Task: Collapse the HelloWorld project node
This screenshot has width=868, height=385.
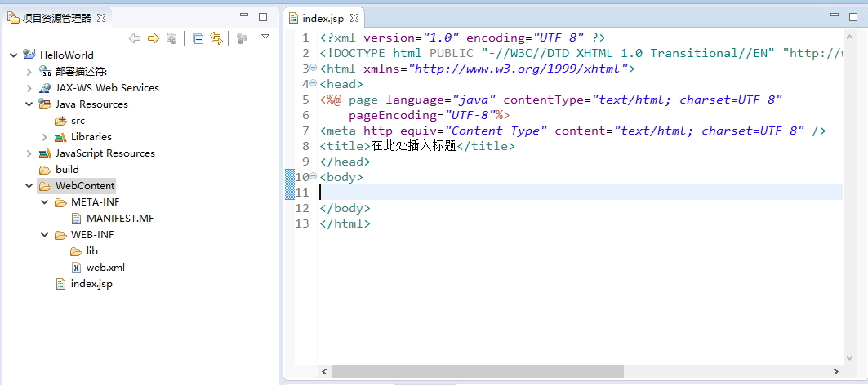Action: pyautogui.click(x=14, y=55)
